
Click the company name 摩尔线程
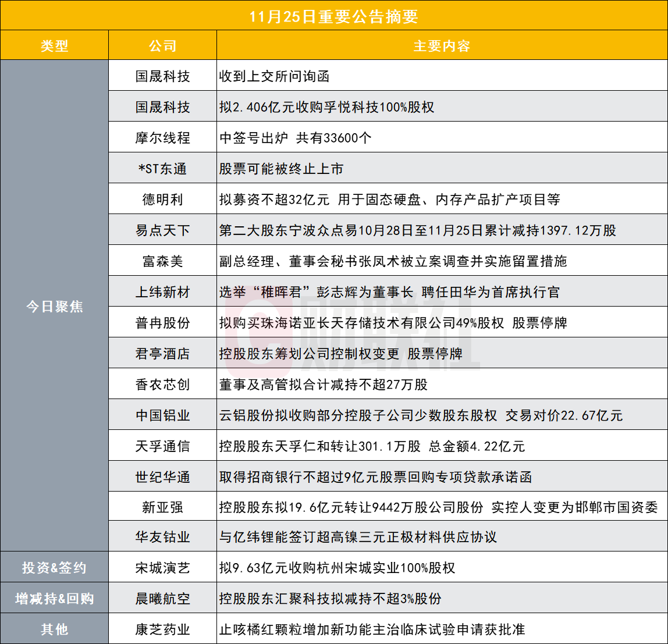tap(162, 138)
